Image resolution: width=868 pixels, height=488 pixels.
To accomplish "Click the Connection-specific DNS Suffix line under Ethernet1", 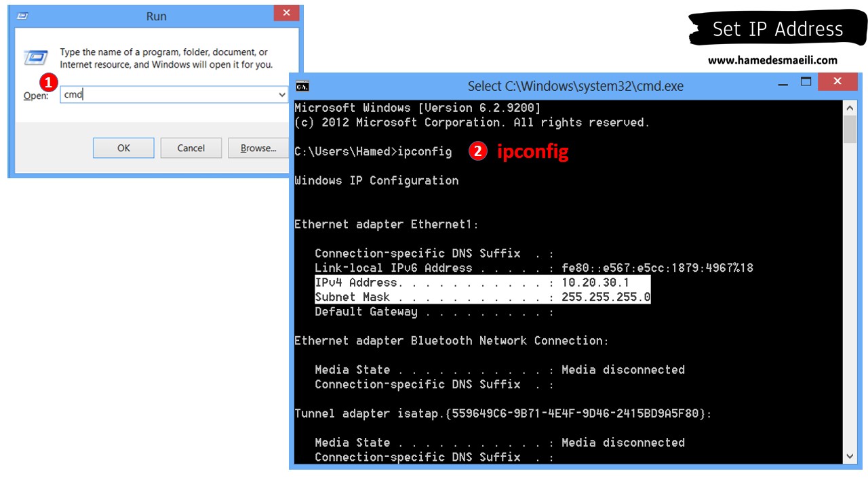I will pos(434,253).
